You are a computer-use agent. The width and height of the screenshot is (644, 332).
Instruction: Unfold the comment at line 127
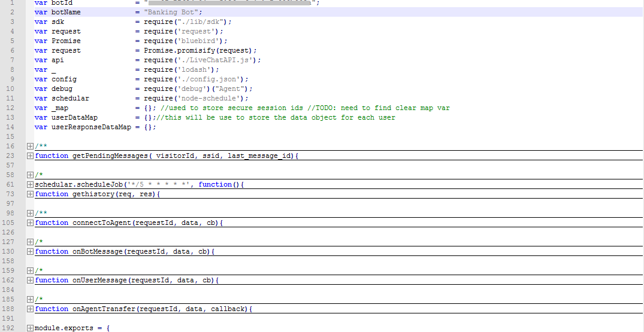30,242
